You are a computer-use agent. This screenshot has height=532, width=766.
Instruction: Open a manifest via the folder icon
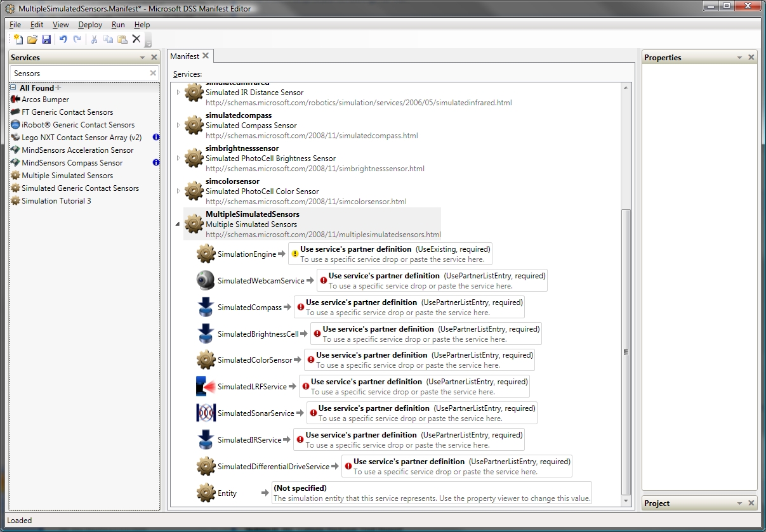point(32,39)
